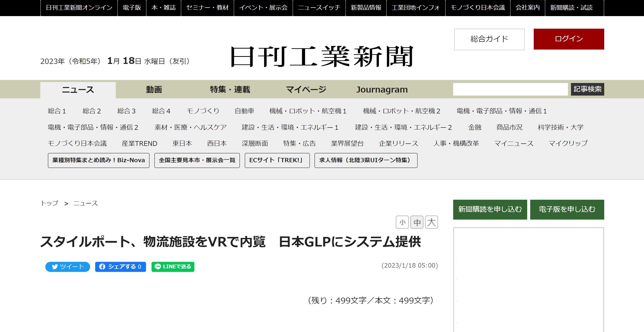Click 電子版 in top black bar
This screenshot has height=332, width=644.
(132, 8)
